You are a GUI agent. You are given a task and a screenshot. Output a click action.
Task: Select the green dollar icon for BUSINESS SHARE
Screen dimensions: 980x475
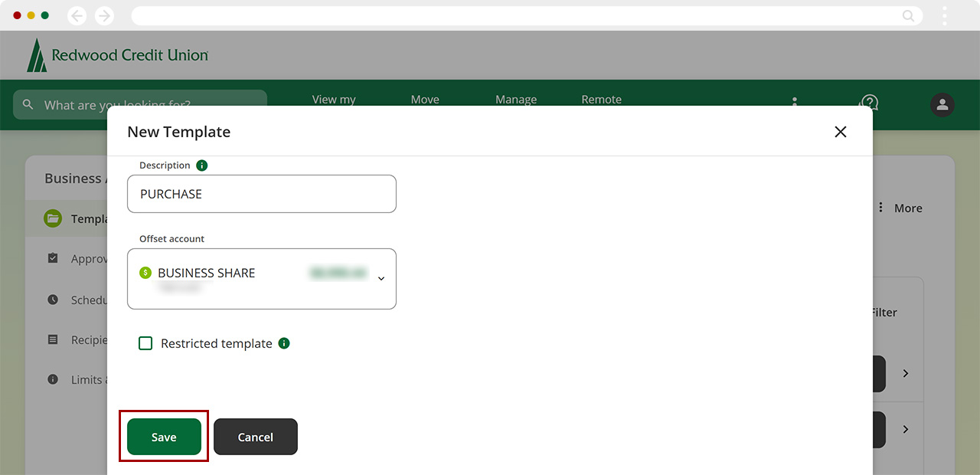[x=145, y=273]
